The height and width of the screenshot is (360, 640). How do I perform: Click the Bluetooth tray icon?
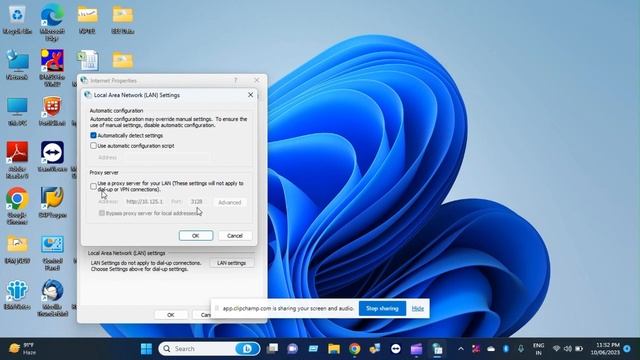click(506, 349)
